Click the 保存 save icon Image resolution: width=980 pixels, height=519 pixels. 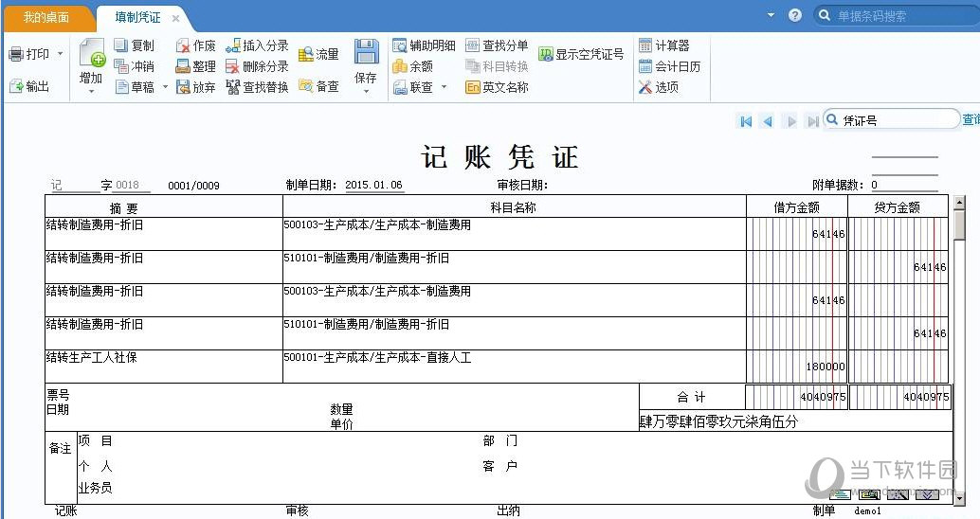pyautogui.click(x=366, y=52)
